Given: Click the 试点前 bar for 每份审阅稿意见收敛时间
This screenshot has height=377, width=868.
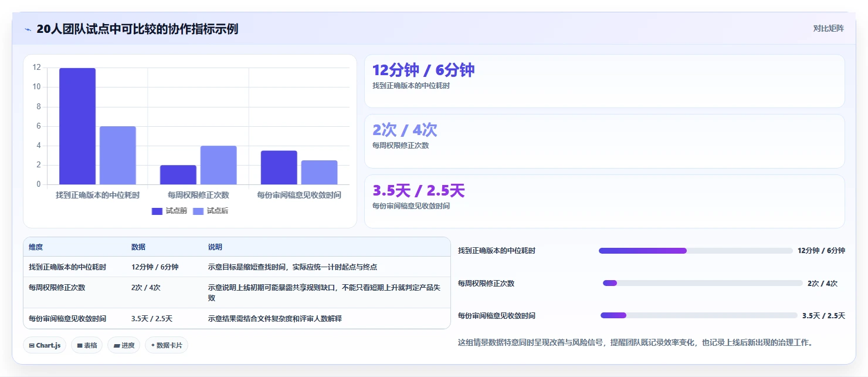Looking at the screenshot, I should pyautogui.click(x=279, y=167).
